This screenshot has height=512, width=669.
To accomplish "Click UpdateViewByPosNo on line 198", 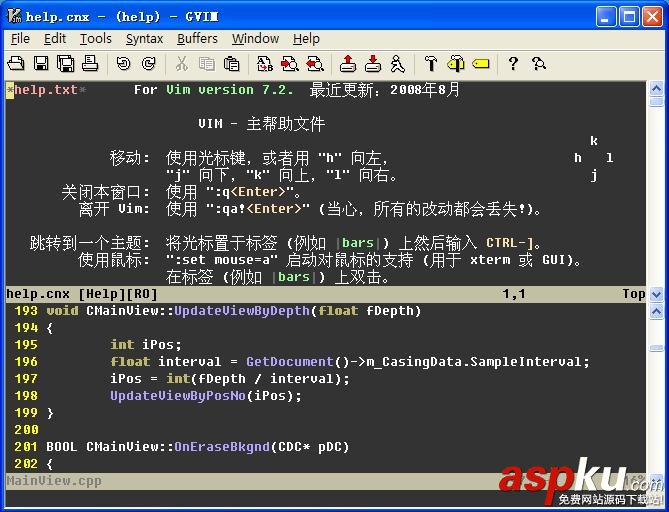I will click(x=178, y=396).
